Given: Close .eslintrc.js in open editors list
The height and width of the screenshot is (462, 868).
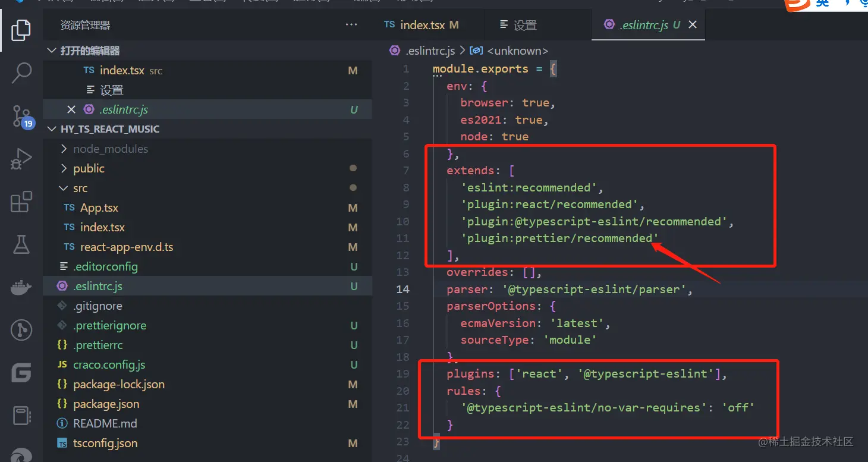Looking at the screenshot, I should click(71, 109).
